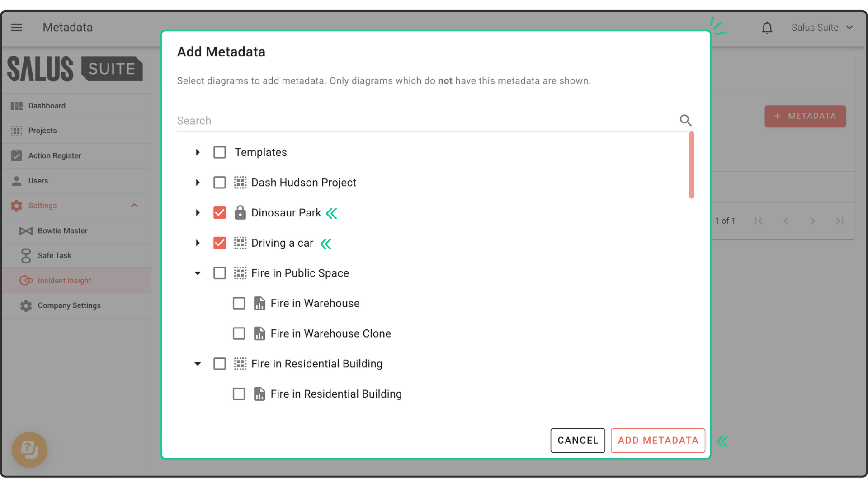Open the Salus Suite account dropdown

click(x=822, y=28)
